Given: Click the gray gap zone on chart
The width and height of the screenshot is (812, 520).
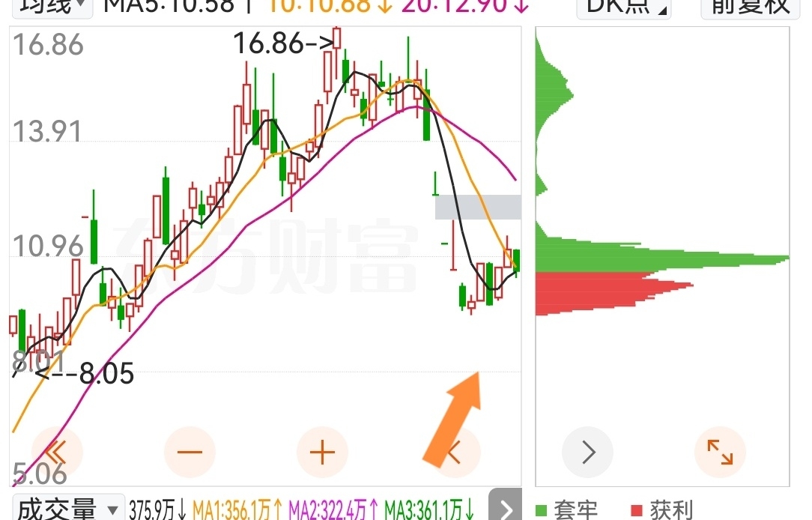Looking at the screenshot, I should (478, 207).
